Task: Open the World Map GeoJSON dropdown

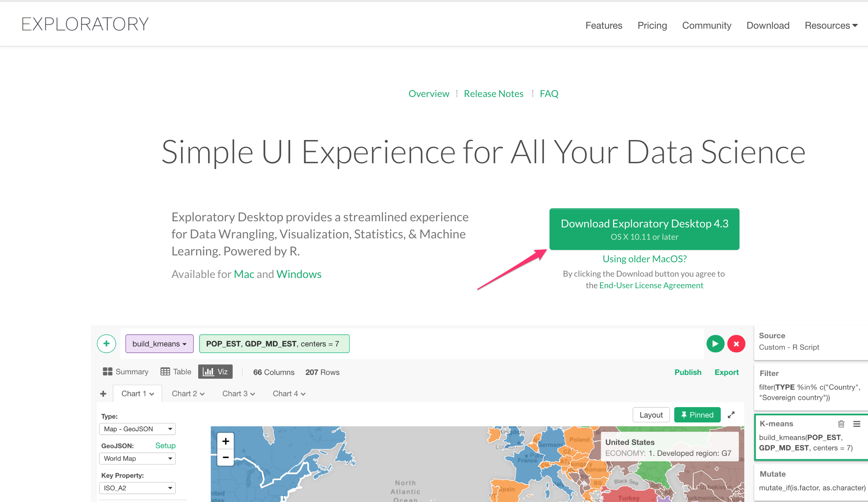Action: (x=137, y=459)
